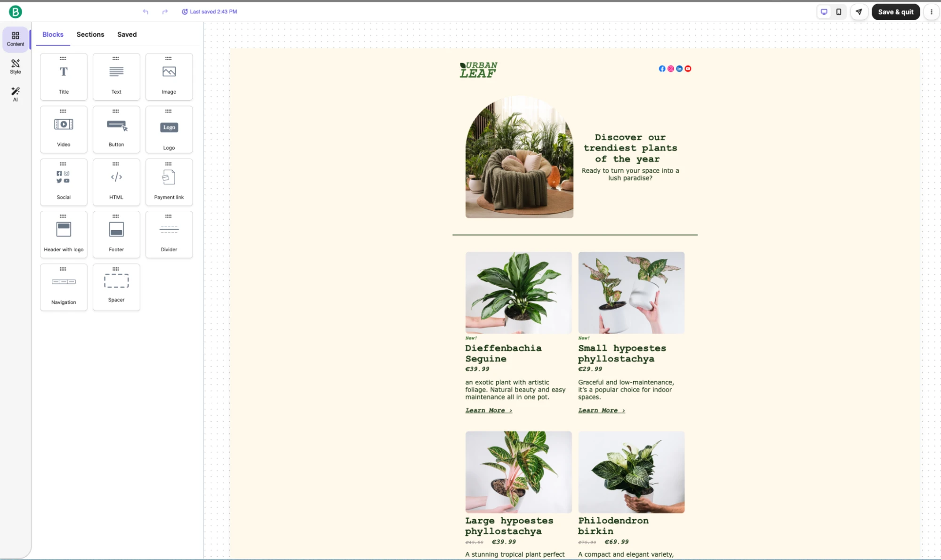Screen dimensions: 941x560
Task: Open the Style sidebar panel
Action: [x=16, y=66]
